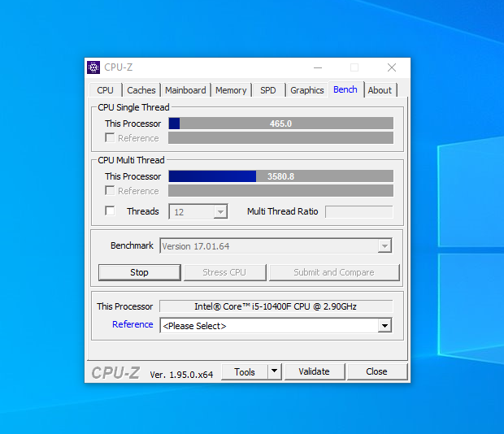Expand the Tools dropdown arrow
504x434 pixels.
click(x=275, y=371)
